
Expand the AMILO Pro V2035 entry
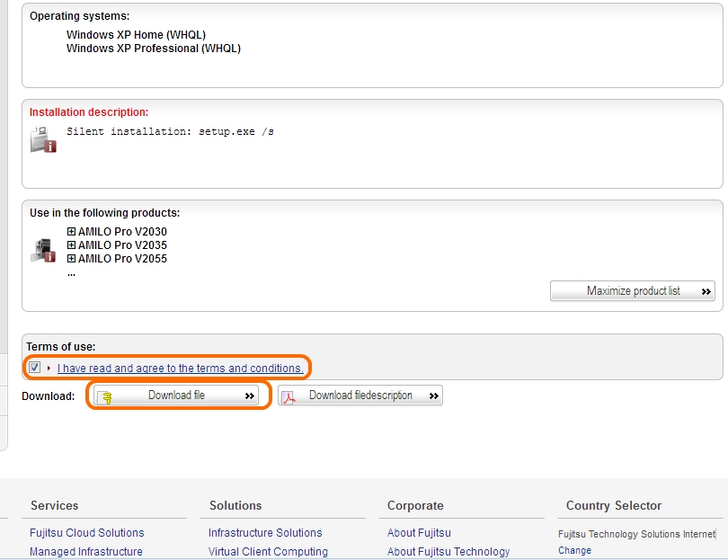click(x=71, y=244)
